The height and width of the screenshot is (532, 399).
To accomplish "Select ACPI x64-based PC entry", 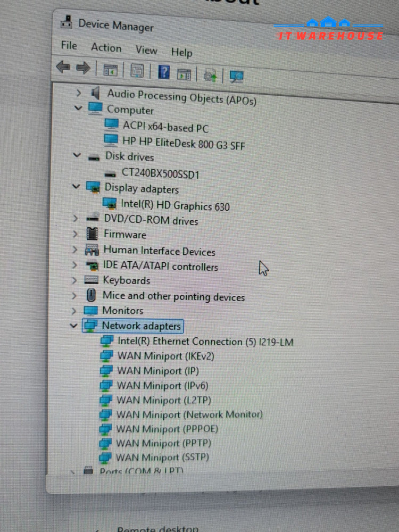I will [165, 127].
